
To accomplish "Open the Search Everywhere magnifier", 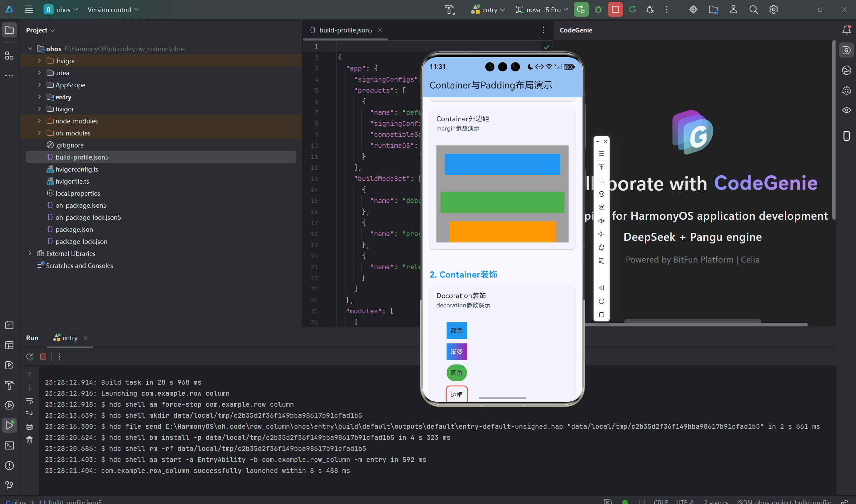I will click(x=753, y=9).
